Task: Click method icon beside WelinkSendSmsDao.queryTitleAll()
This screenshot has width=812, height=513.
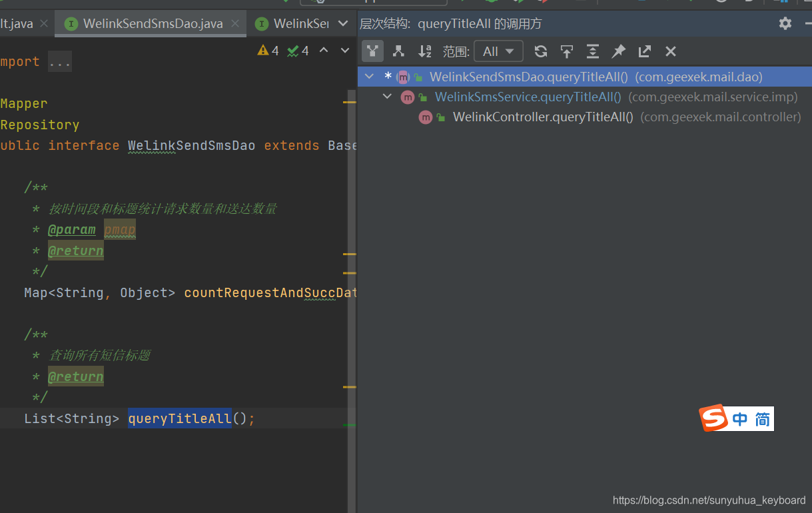Action: pos(402,77)
